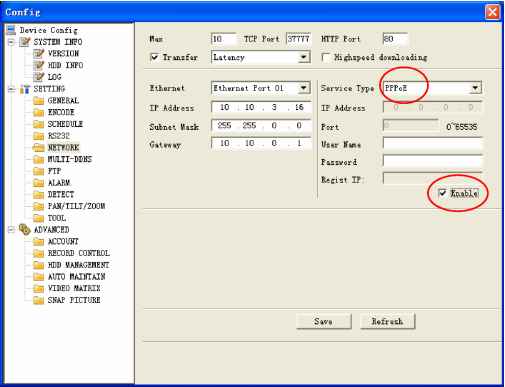Click the ADVANCED gears icon

pyautogui.click(x=25, y=229)
